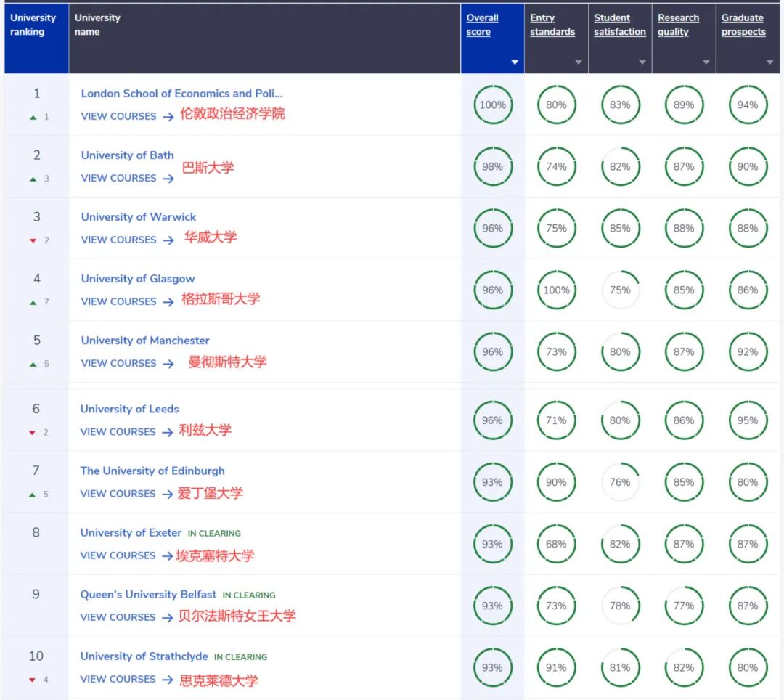Viewport: 784px width, 700px height.
Task: Click the Overall score sort arrow
Action: [x=515, y=62]
